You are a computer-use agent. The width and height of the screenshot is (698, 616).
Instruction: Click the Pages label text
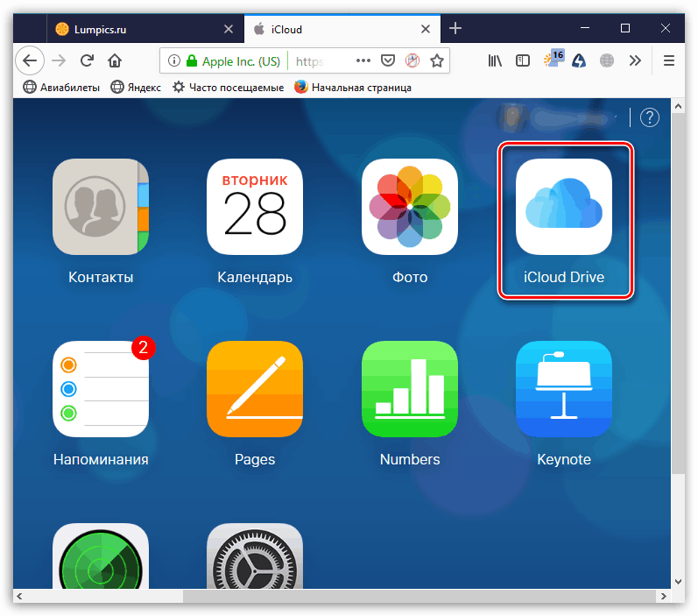click(255, 459)
